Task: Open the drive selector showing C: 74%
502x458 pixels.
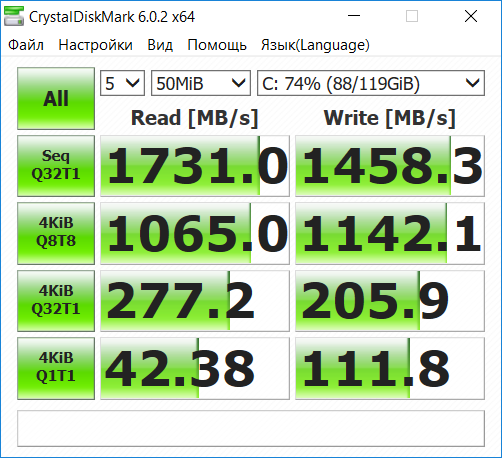Action: pos(371,83)
